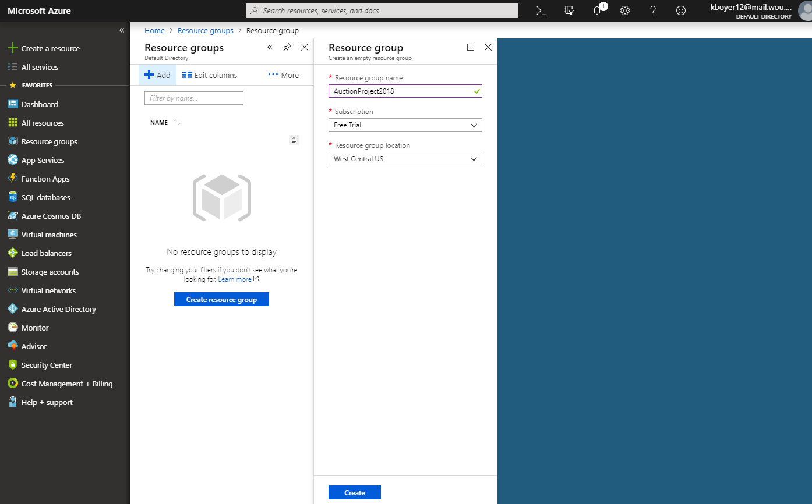Go to Storage accounts in sidebar

50,272
